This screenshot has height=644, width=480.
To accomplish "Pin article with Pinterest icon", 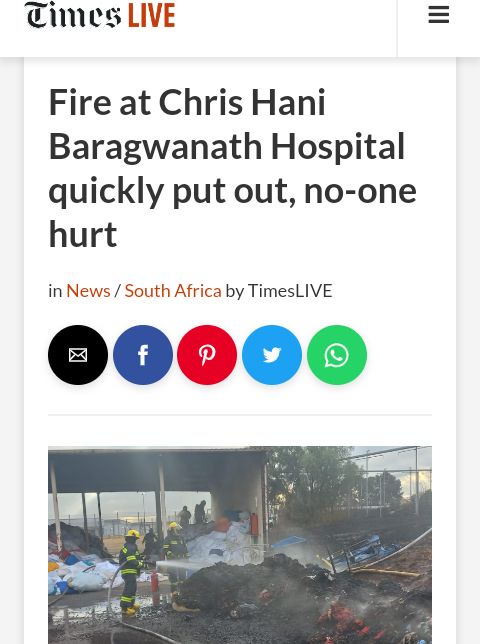I will point(207,355).
